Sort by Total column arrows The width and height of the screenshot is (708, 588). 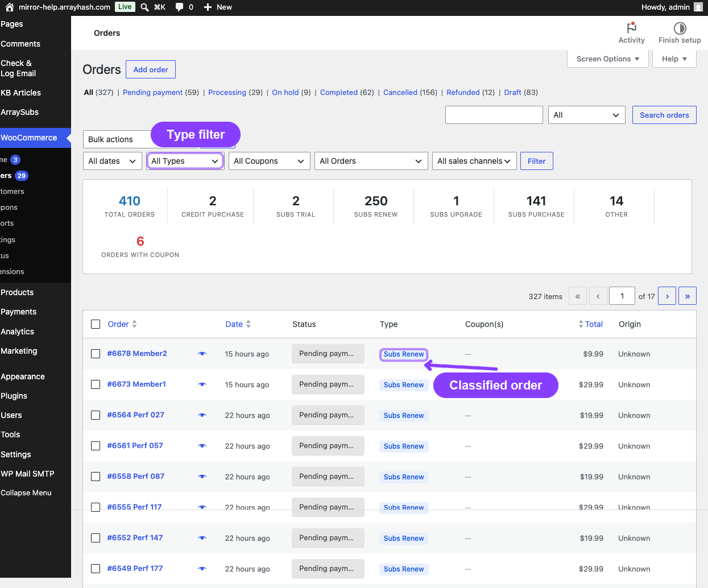pos(581,324)
